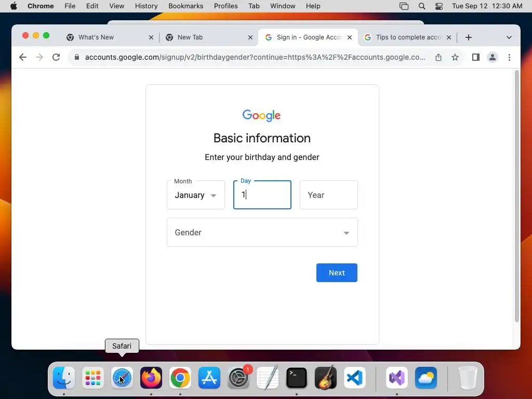
Task: Open GarageBand from the Dock
Action: point(326,378)
